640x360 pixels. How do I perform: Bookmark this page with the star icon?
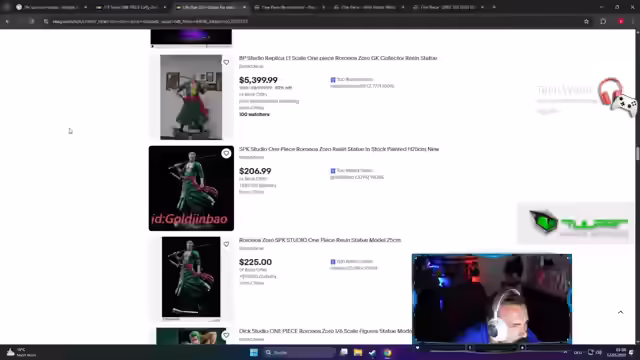pos(586,22)
